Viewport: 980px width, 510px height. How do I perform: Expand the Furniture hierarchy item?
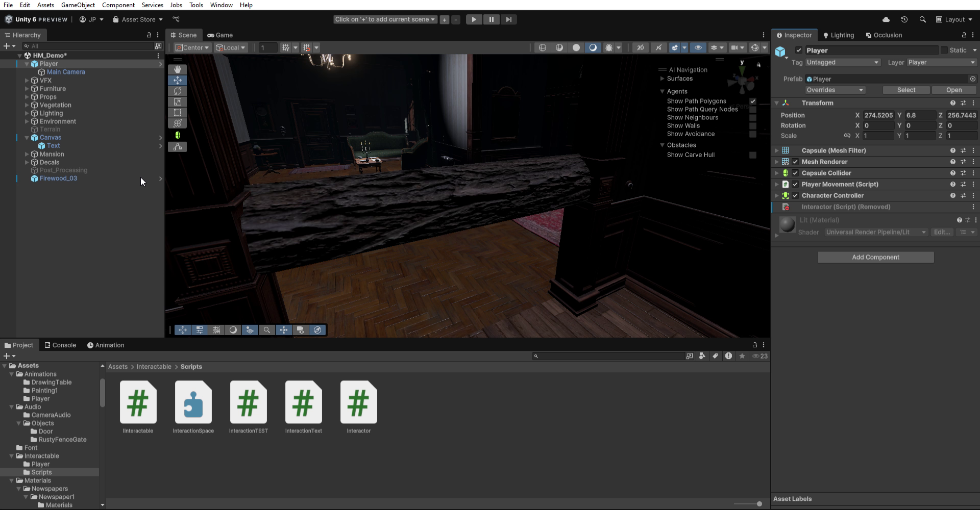point(27,89)
